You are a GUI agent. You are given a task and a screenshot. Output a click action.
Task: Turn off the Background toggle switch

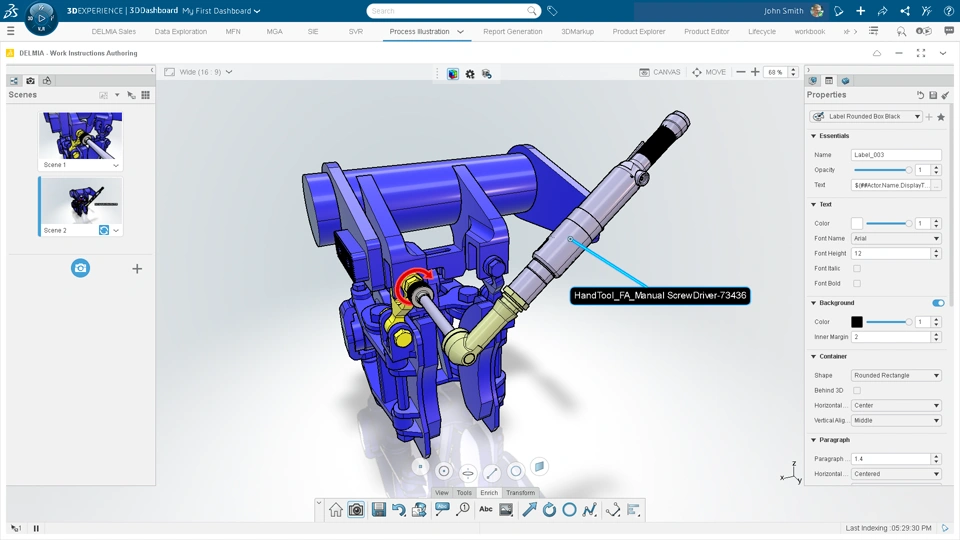938,302
